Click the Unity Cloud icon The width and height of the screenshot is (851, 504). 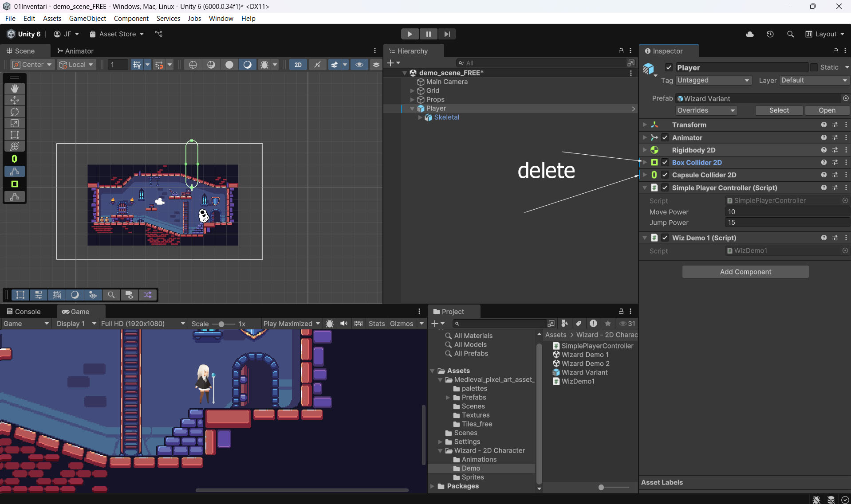749,34
